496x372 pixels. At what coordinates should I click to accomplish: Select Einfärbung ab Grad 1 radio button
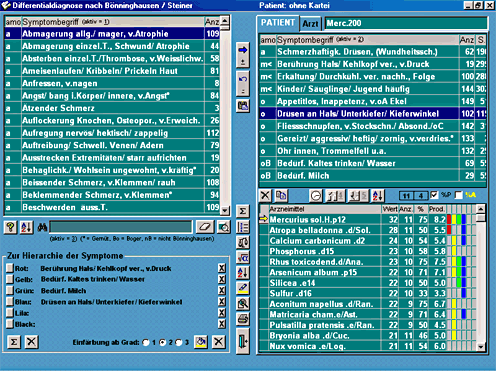(146, 343)
